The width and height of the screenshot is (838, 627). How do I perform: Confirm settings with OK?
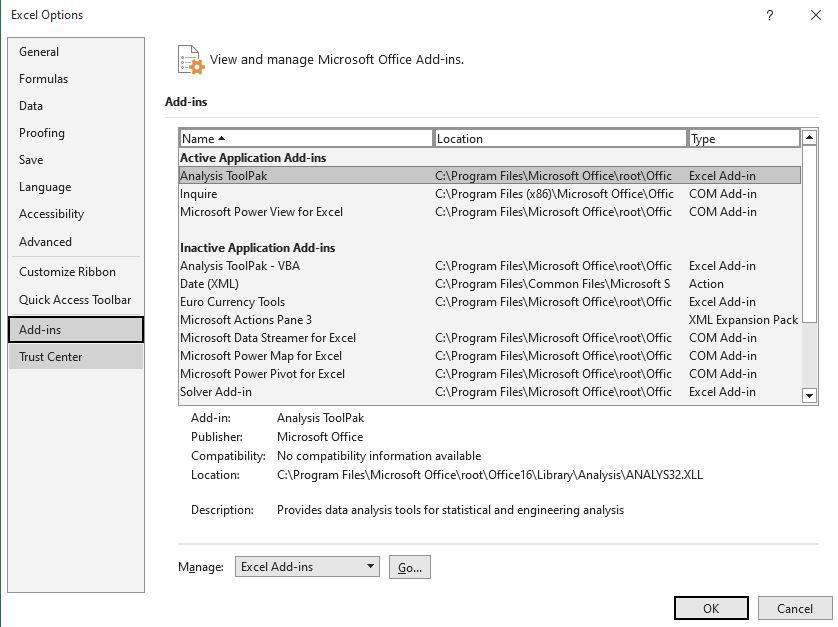tap(710, 608)
